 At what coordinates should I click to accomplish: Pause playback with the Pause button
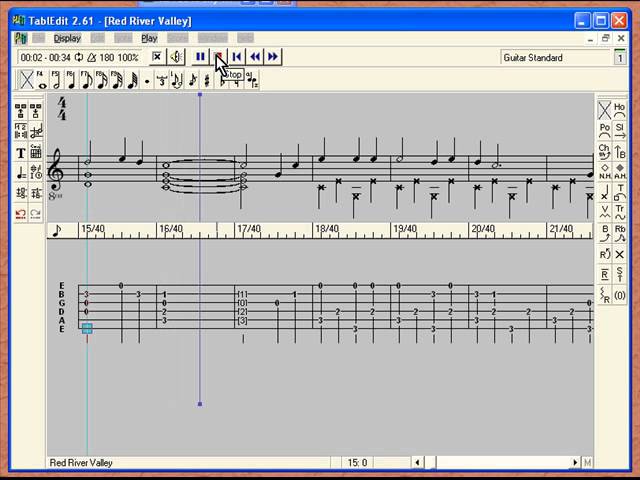click(x=200, y=57)
